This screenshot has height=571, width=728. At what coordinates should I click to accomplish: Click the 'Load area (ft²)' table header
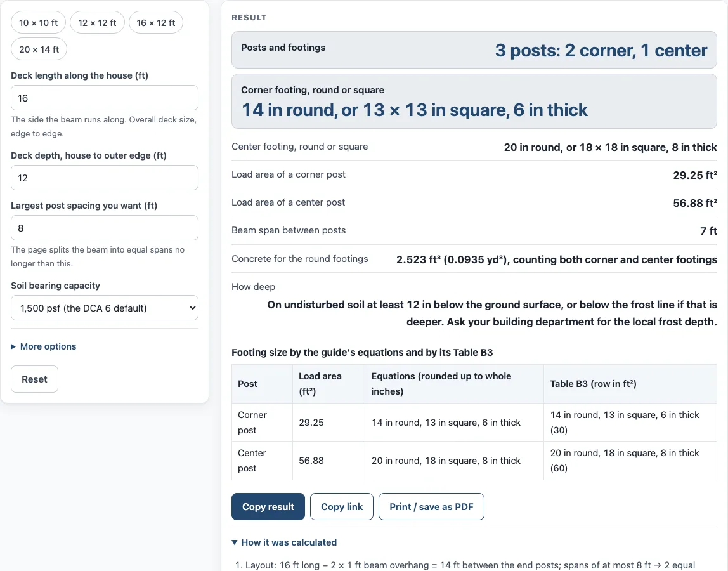tap(328, 384)
